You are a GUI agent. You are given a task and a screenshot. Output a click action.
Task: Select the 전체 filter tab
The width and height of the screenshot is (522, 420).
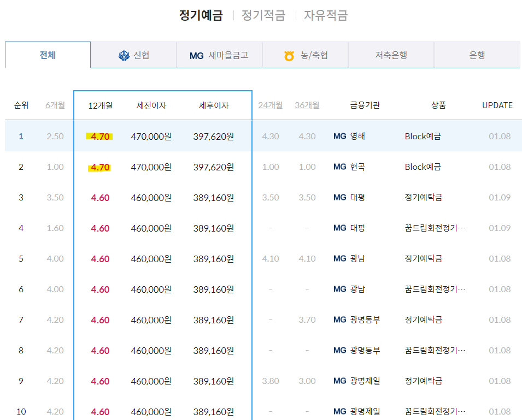pyautogui.click(x=47, y=55)
